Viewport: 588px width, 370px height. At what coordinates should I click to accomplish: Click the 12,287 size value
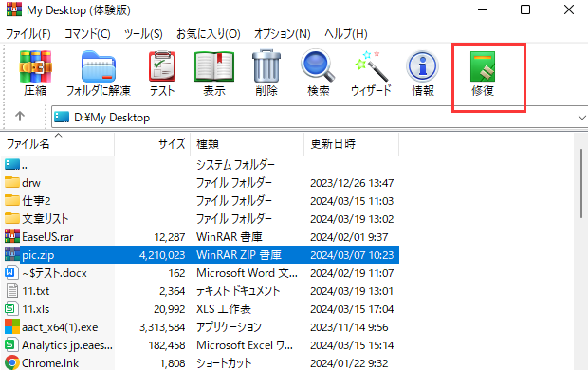[170, 237]
